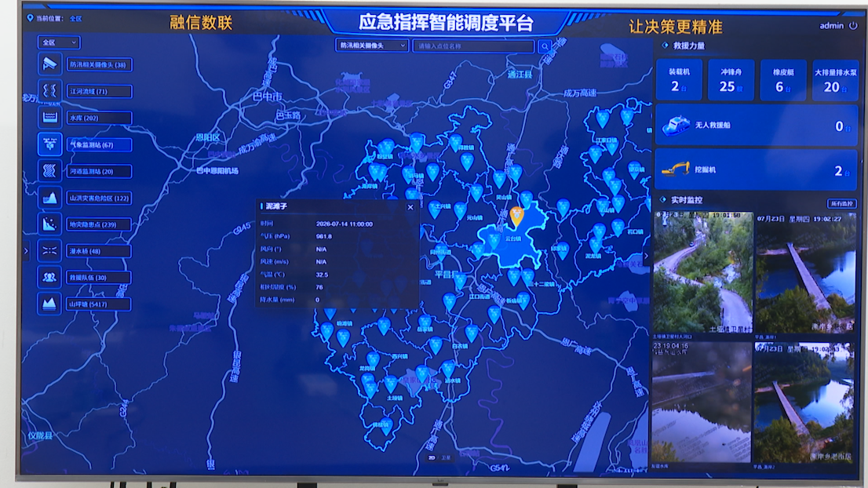Open the 防汛相关摄像头 search type dropdown
The image size is (868, 488).
[x=372, y=46]
